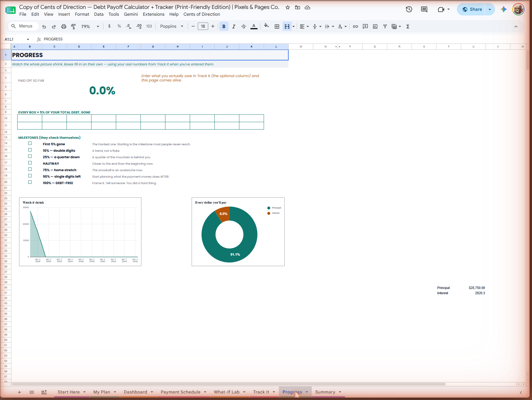The width and height of the screenshot is (532, 400).
Task: Increase decimal places icon
Action: tap(139, 26)
